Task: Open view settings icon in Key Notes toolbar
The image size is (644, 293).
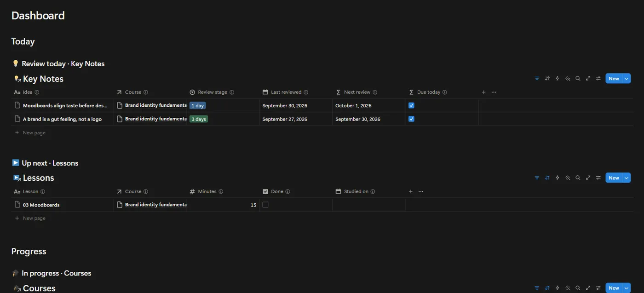Action: click(x=598, y=79)
